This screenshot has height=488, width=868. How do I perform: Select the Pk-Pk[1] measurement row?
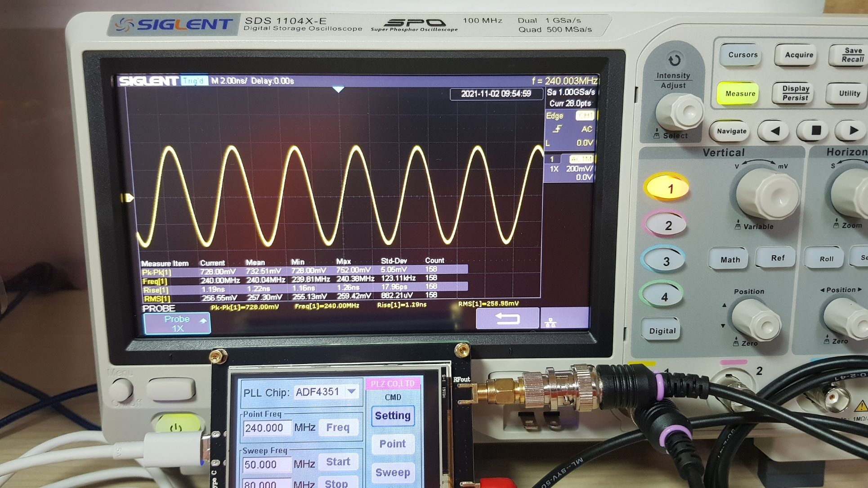pos(304,271)
